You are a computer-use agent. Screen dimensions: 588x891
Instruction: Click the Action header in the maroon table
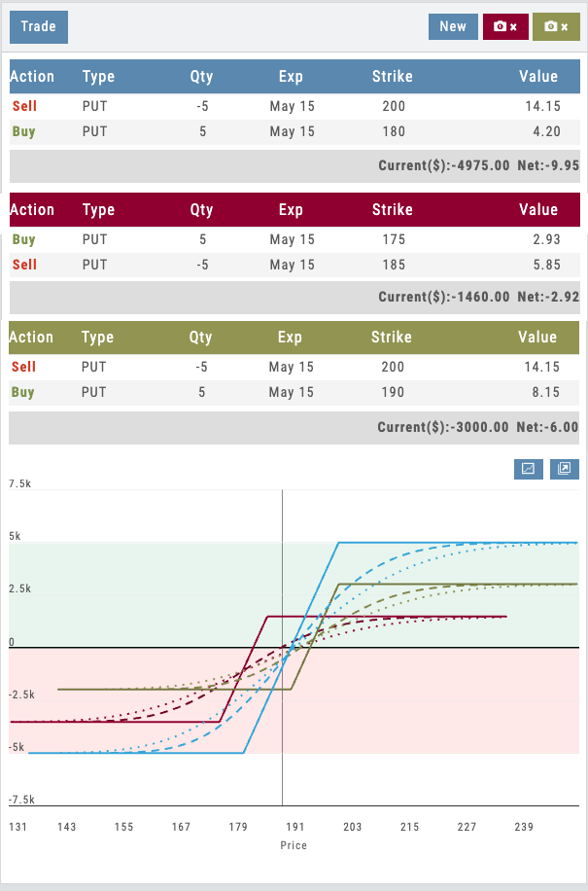click(x=32, y=209)
